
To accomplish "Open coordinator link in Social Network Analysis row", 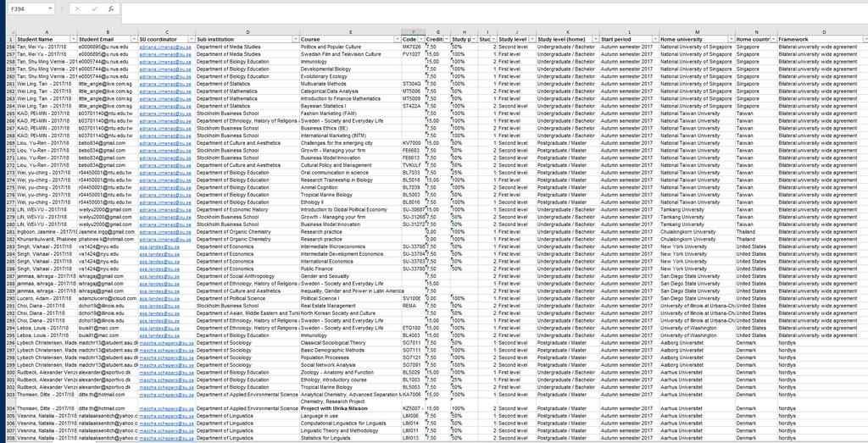I will pyautogui.click(x=166, y=365).
